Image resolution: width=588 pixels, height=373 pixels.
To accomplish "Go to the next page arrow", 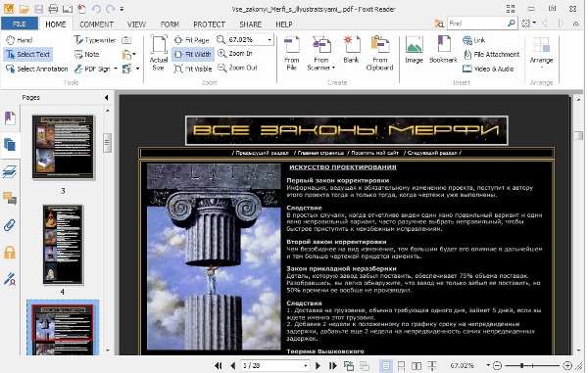I will pos(318,365).
